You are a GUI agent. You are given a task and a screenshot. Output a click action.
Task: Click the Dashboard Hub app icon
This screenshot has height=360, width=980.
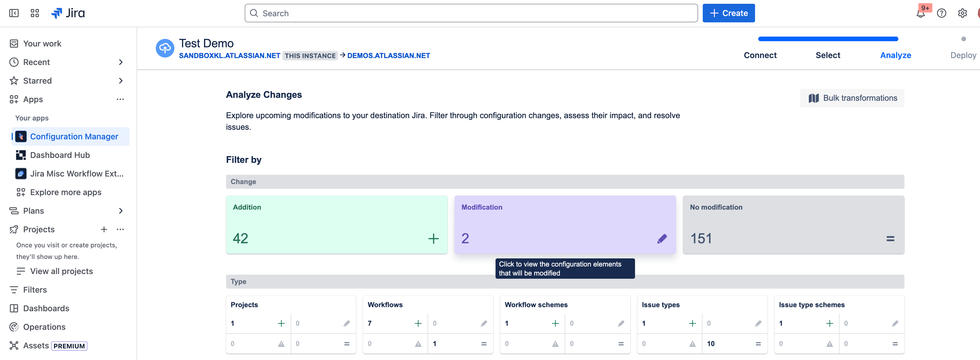pyautogui.click(x=21, y=155)
